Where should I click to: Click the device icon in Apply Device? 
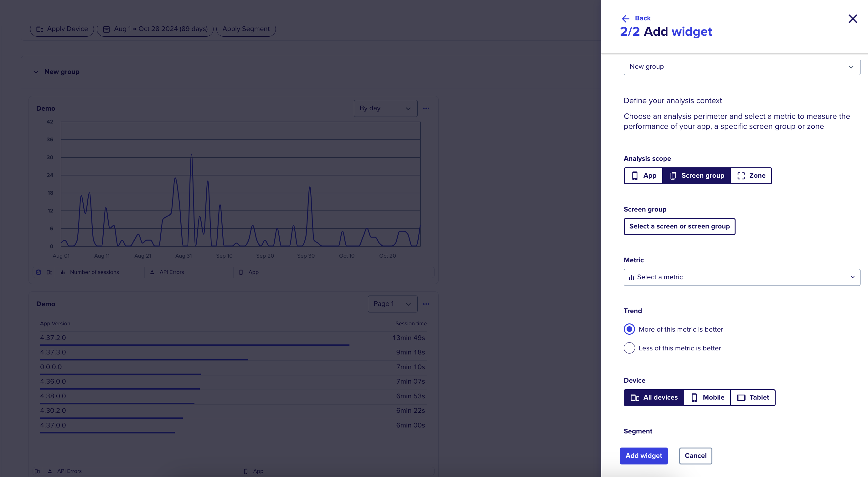click(x=39, y=29)
